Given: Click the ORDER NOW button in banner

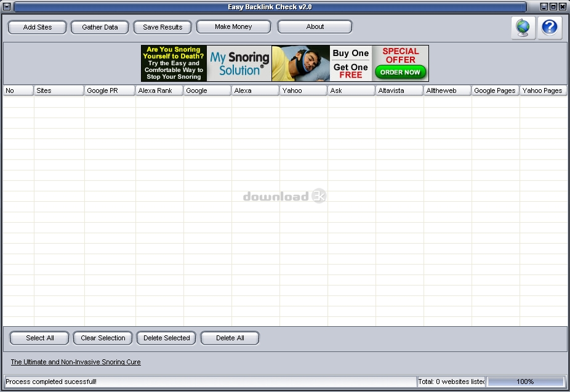Looking at the screenshot, I should click(400, 72).
